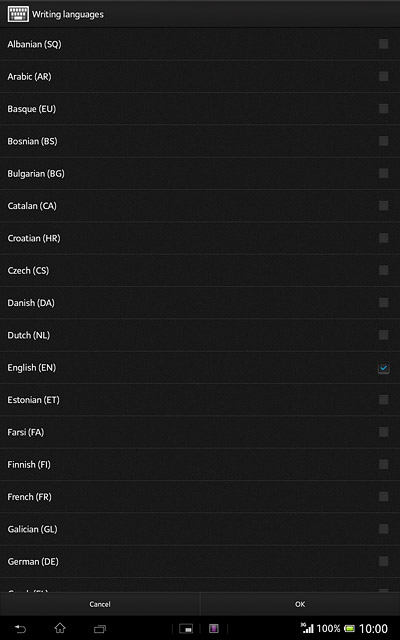This screenshot has height=640, width=400.
Task: Tap the signal strength icon
Action: click(x=307, y=628)
